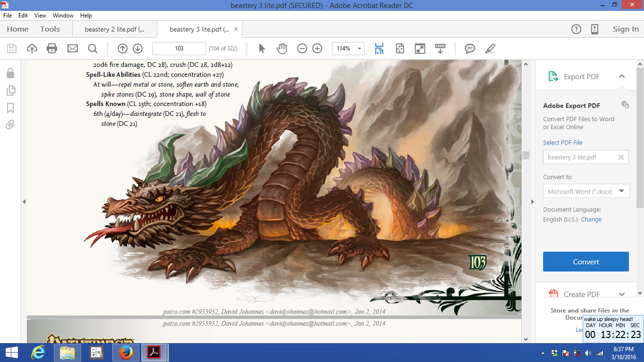644x362 pixels.
Task: Open the Help menu
Action: point(86,16)
